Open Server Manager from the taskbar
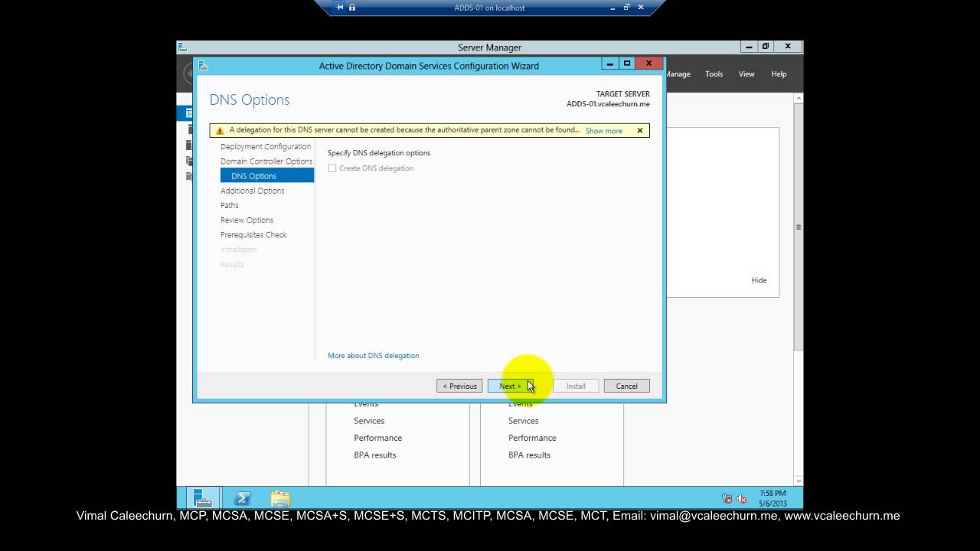The image size is (980, 551). 203,498
